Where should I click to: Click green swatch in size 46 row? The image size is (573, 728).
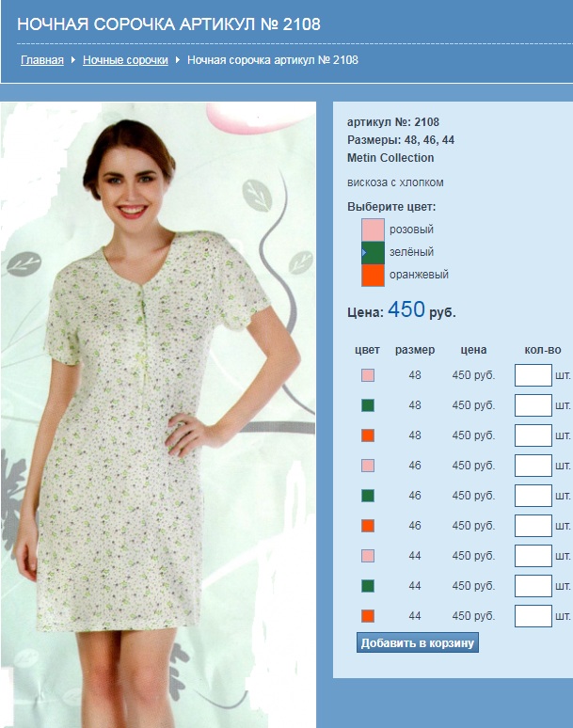tap(368, 496)
